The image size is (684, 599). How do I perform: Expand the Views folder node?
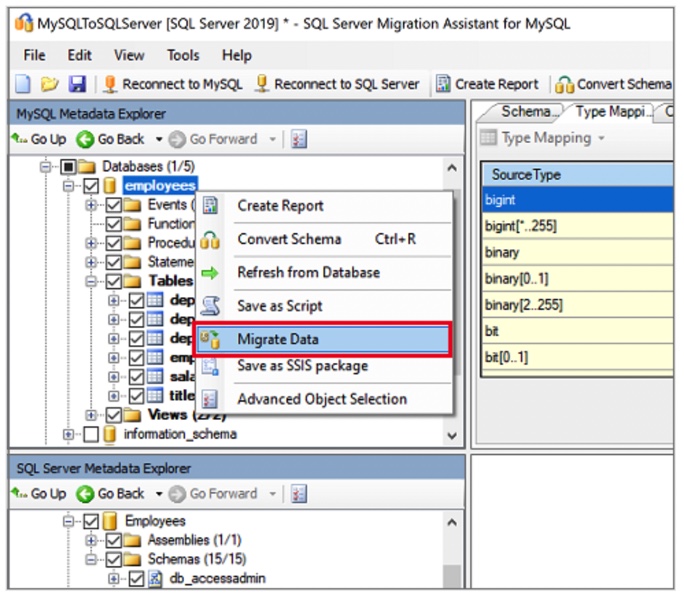pyautogui.click(x=91, y=415)
